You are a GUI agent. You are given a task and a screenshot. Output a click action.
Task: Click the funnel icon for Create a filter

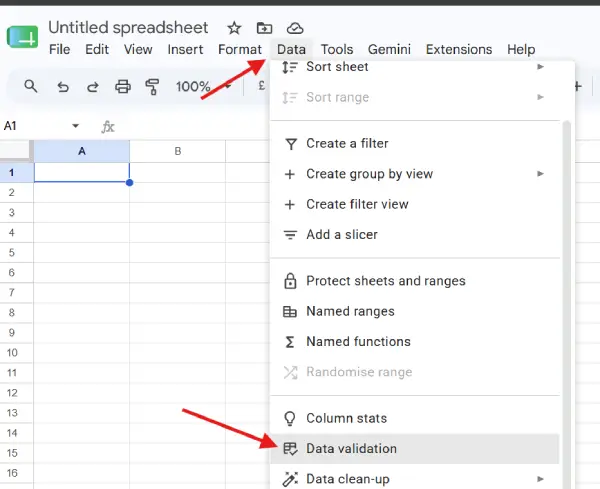tap(291, 144)
